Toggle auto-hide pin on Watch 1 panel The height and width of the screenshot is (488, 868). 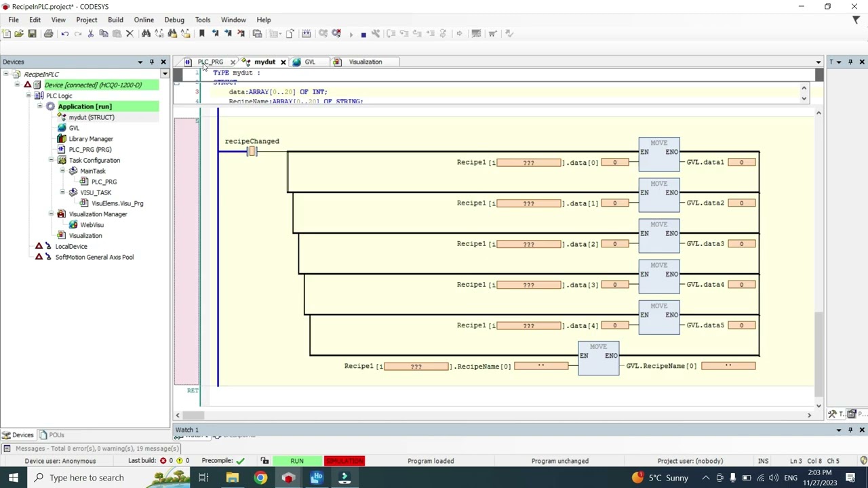[x=850, y=430]
